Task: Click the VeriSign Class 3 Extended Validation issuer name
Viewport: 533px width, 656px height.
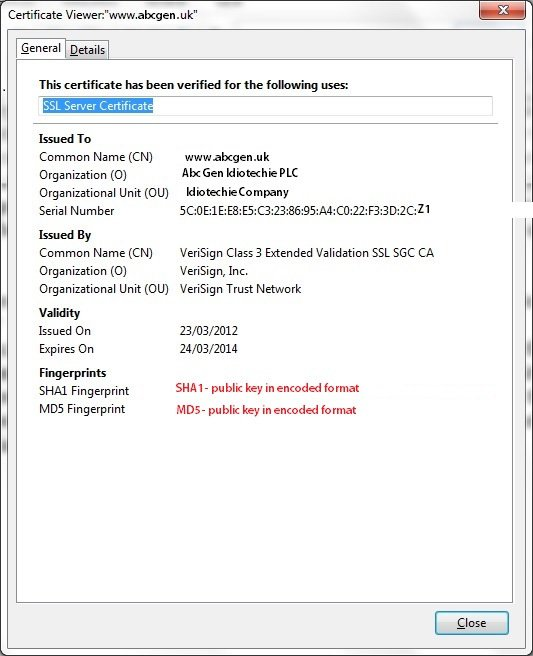Action: pyautogui.click(x=307, y=253)
